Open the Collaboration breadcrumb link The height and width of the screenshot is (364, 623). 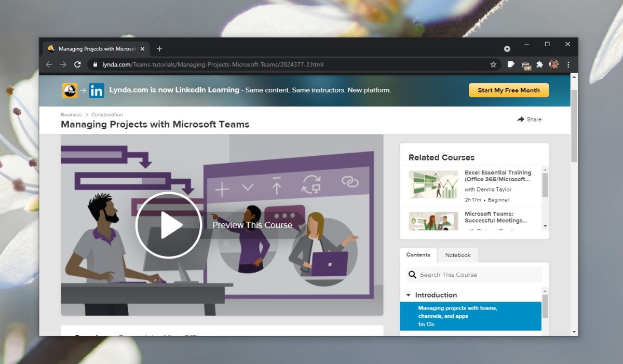(x=107, y=115)
